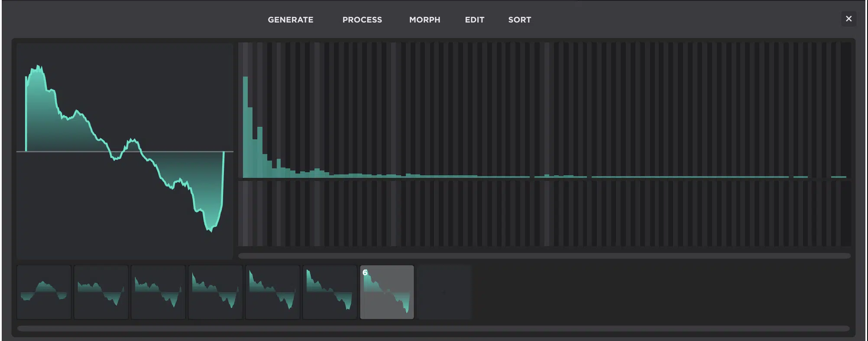Click the highlighted frame thumbnail labeled 6
This screenshot has height=341, width=868.
pos(387,292)
